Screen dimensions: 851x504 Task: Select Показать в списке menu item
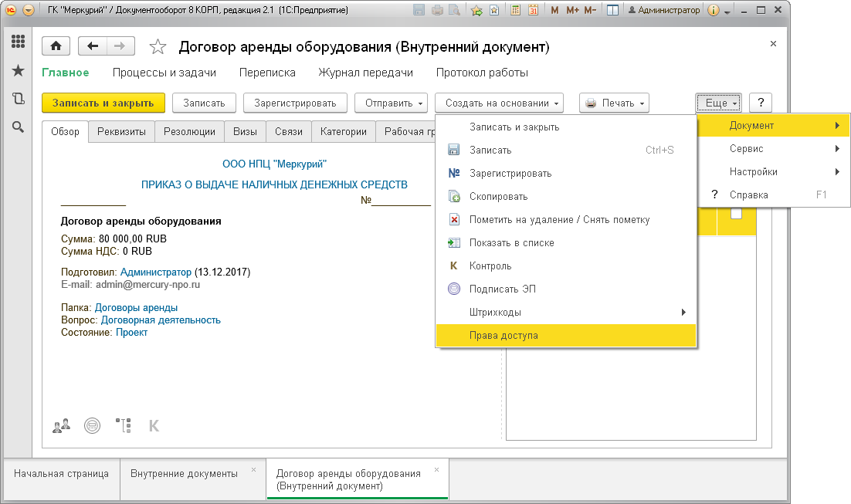[566, 242]
